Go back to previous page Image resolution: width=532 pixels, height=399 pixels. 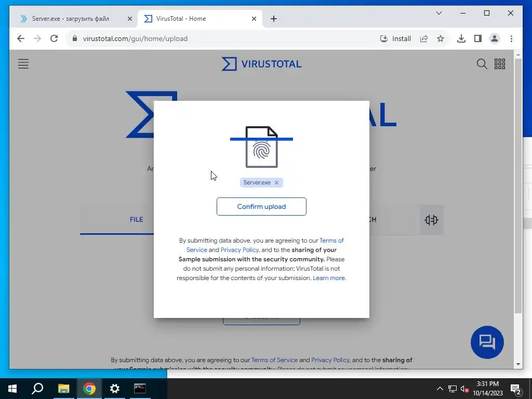tap(21, 38)
